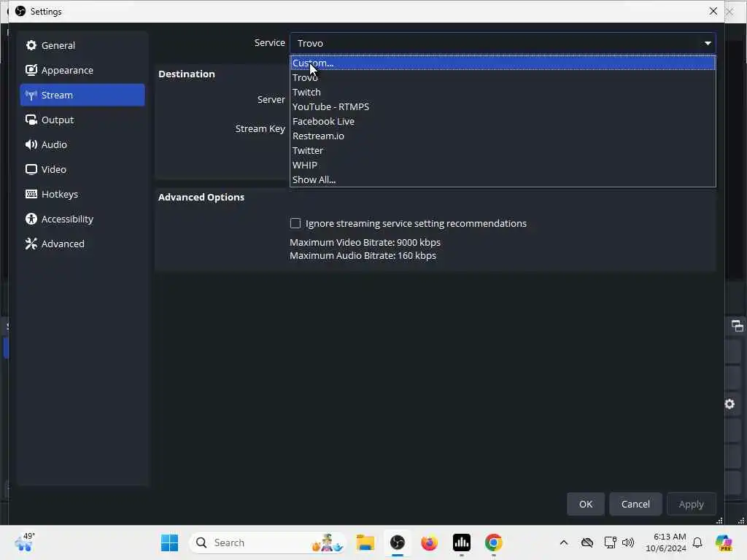
Task: Select Twitter as streaming service
Action: (503, 150)
